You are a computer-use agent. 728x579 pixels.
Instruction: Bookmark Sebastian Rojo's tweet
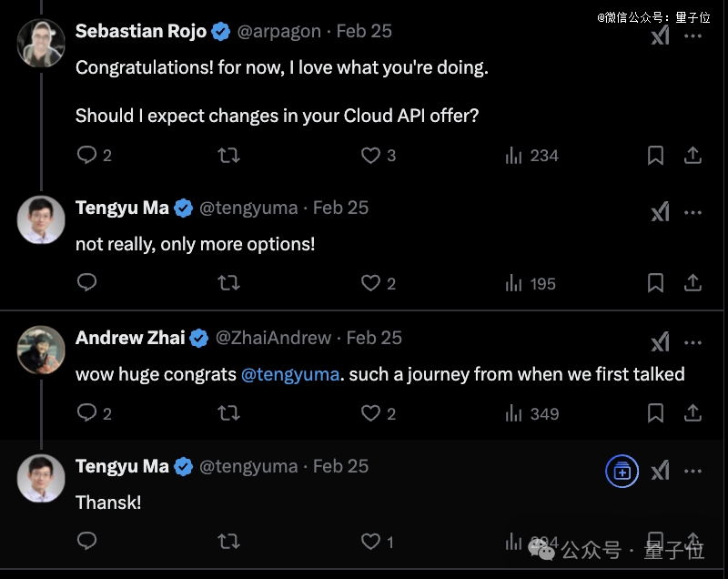pyautogui.click(x=655, y=156)
